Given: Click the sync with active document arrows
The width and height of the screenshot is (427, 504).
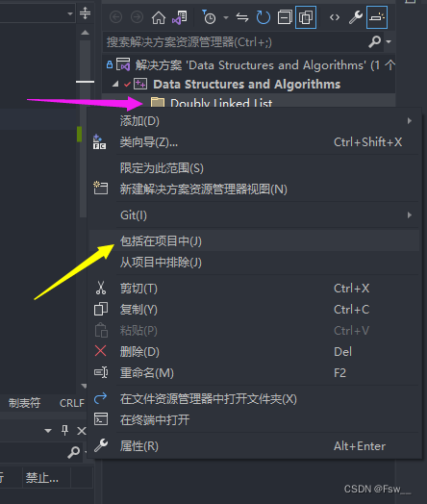Looking at the screenshot, I should tap(242, 17).
